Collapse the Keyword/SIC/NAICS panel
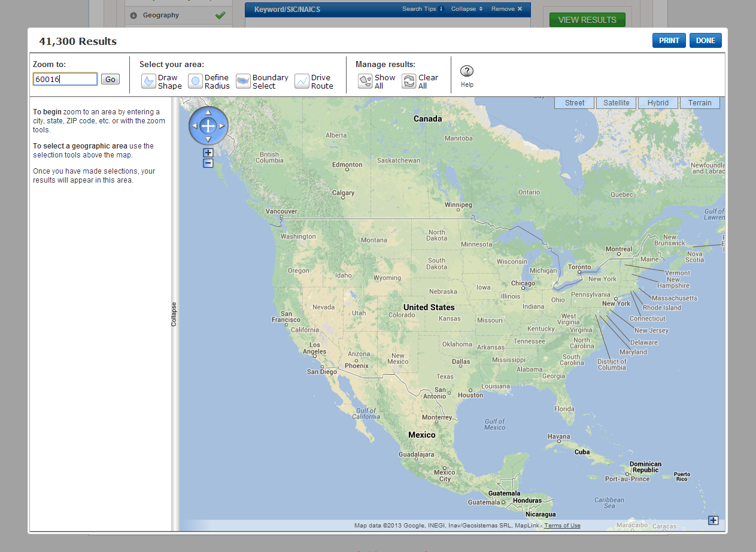756x552 pixels. click(x=467, y=9)
